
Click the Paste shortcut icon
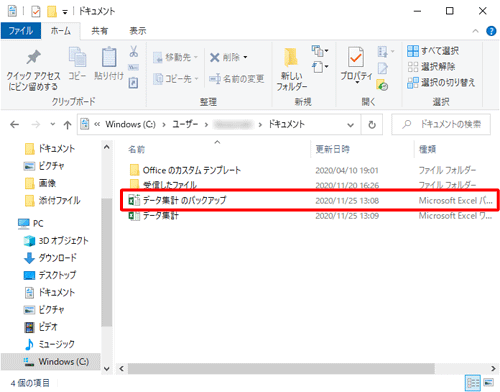tap(133, 83)
